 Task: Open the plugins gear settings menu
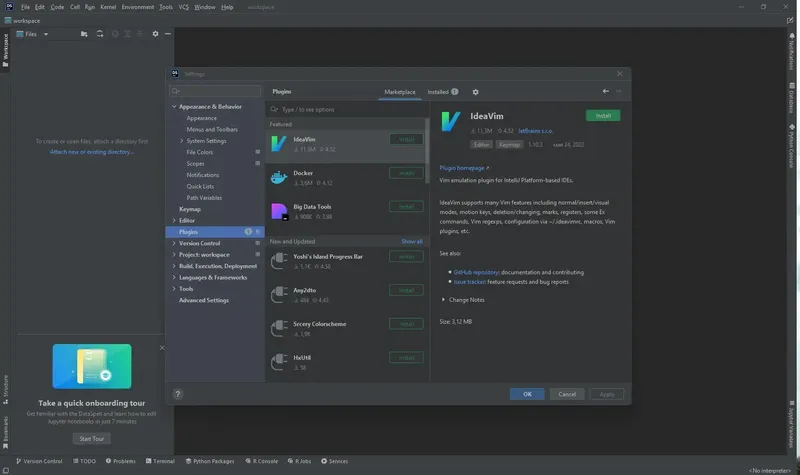(x=476, y=92)
